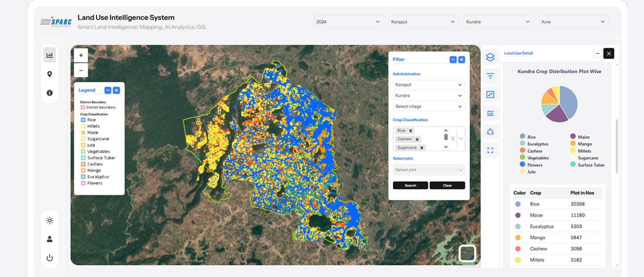The image size is (644, 277).
Task: Click the location pin icon in sidebar
Action: 50,74
